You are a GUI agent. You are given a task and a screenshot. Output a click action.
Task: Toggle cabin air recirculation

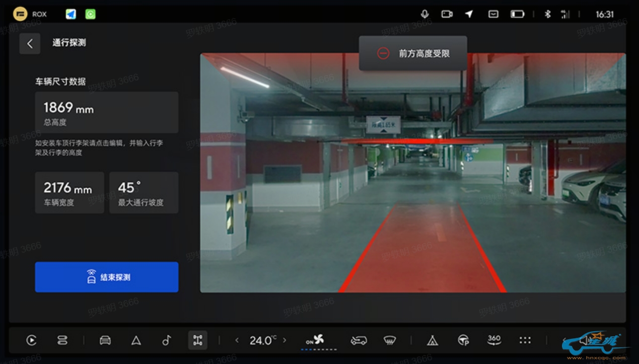click(x=359, y=340)
